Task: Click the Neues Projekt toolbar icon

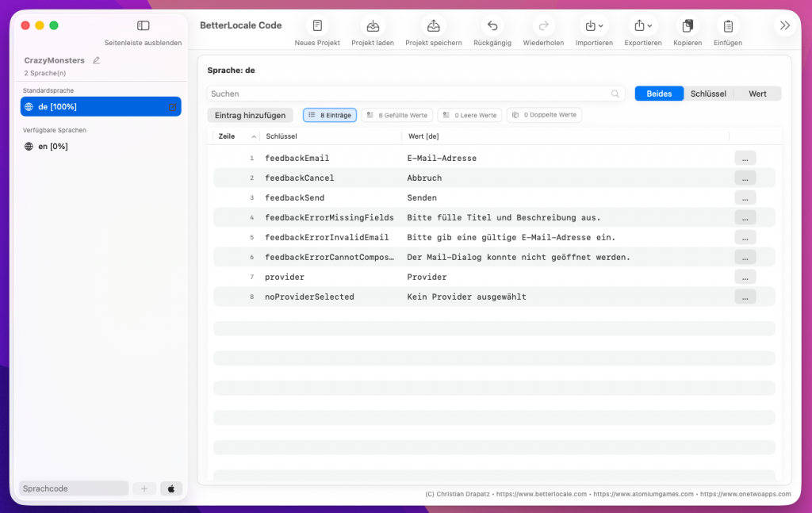Action: pyautogui.click(x=317, y=26)
